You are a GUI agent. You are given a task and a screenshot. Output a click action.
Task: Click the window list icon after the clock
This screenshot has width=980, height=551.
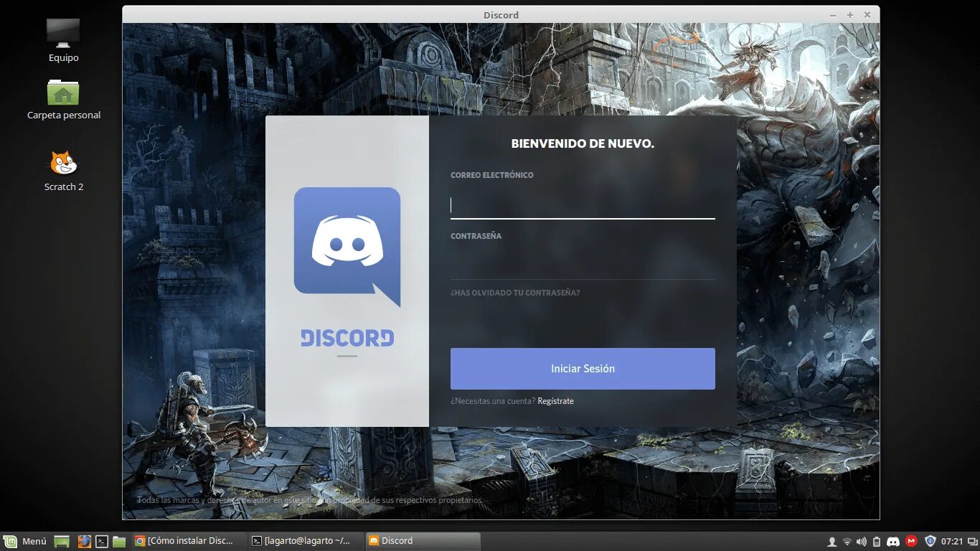coord(972,542)
